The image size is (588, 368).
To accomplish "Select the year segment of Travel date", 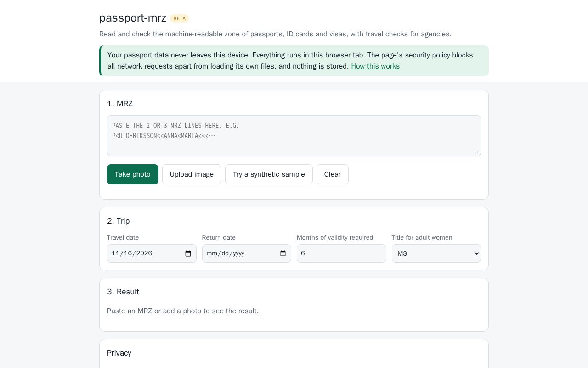I will pyautogui.click(x=144, y=253).
